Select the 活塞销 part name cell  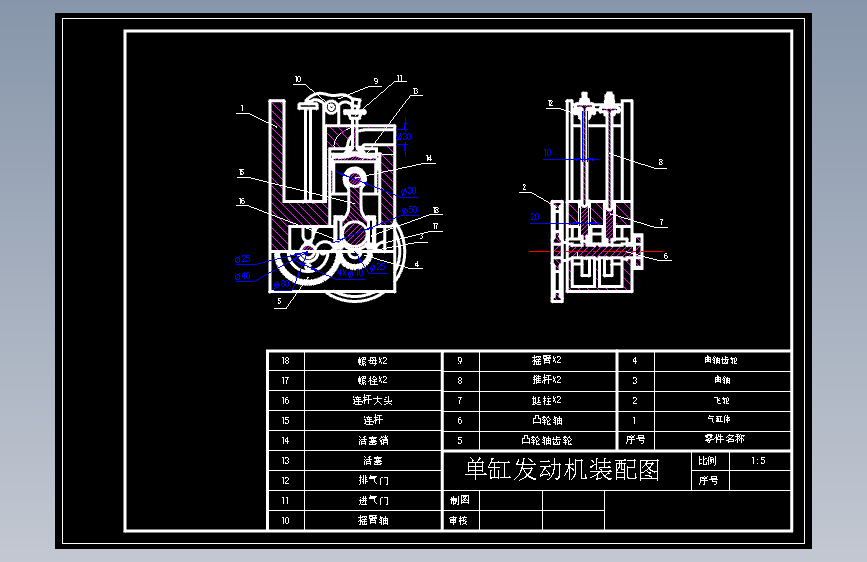[x=373, y=440]
